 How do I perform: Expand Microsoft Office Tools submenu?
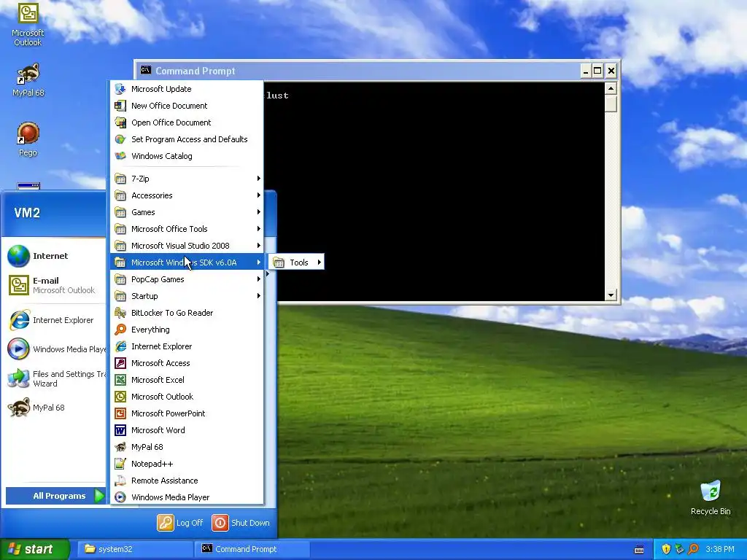tap(187, 228)
